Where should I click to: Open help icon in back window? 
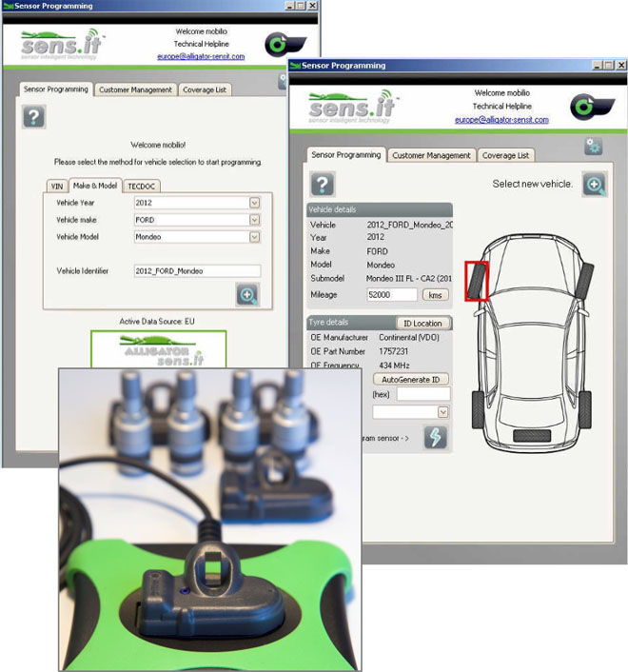(x=34, y=116)
